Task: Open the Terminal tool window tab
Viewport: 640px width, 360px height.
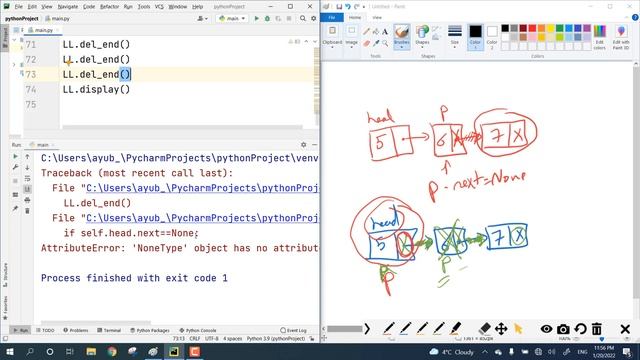Action: click(x=109, y=330)
